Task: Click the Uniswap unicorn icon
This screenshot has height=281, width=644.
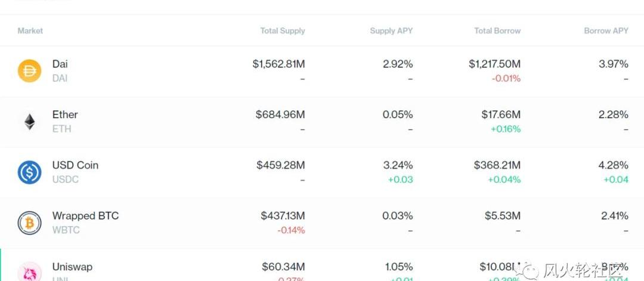Action: coord(29,271)
